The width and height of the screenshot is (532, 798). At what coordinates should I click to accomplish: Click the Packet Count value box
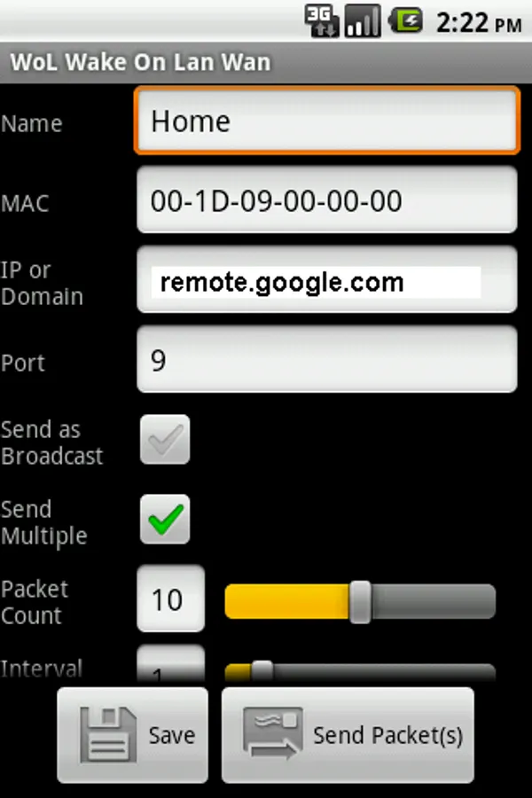170,599
